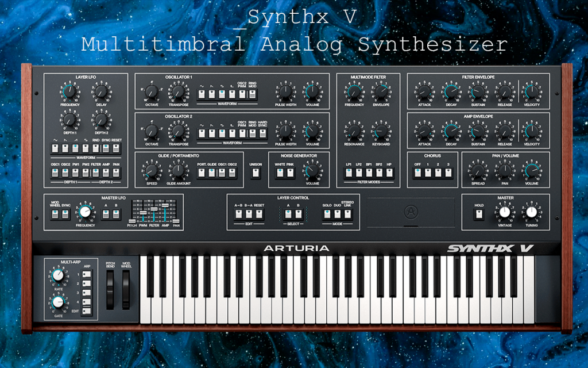Screen dimensions: 588x368
Task: Click the Master LFO PWM fader
Action: pos(143,213)
